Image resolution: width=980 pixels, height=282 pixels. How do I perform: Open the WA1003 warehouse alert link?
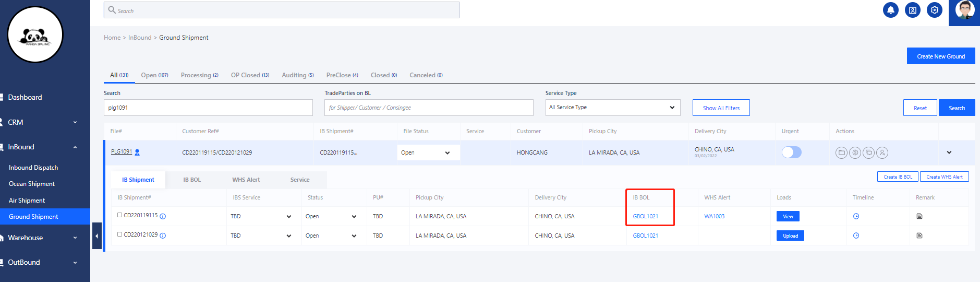(x=714, y=216)
